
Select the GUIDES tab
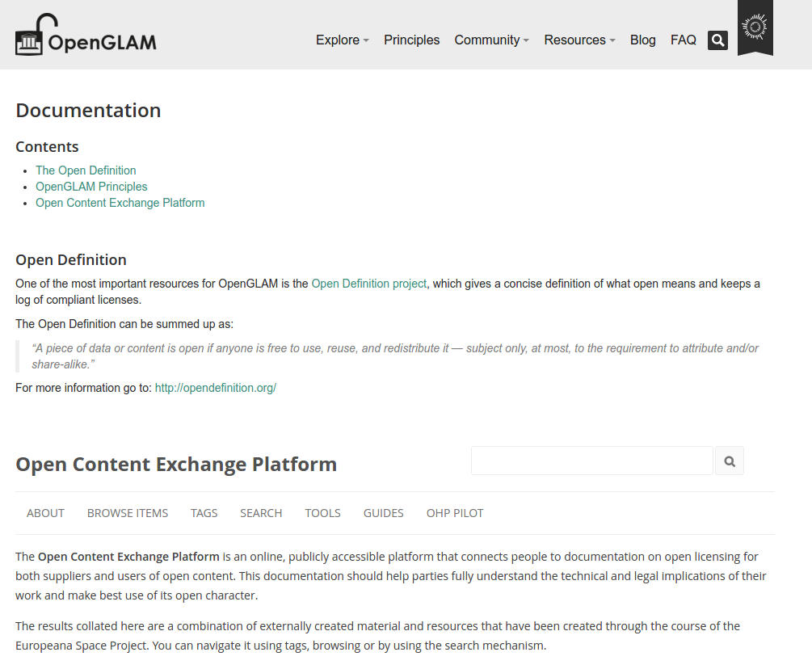[x=383, y=513]
